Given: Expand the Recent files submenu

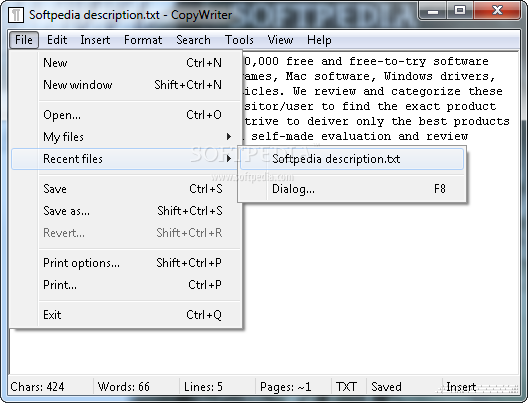Looking at the screenshot, I should [x=125, y=159].
